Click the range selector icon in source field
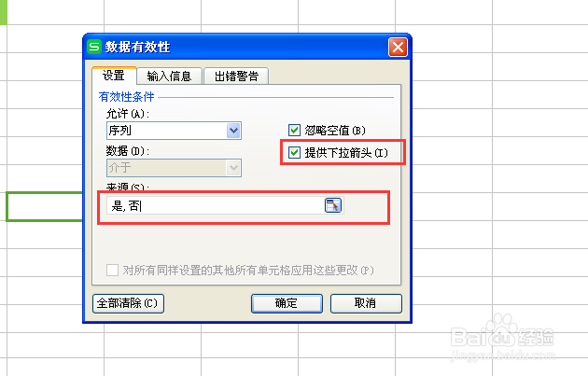Viewport: 588px width, 376px height. [x=333, y=205]
